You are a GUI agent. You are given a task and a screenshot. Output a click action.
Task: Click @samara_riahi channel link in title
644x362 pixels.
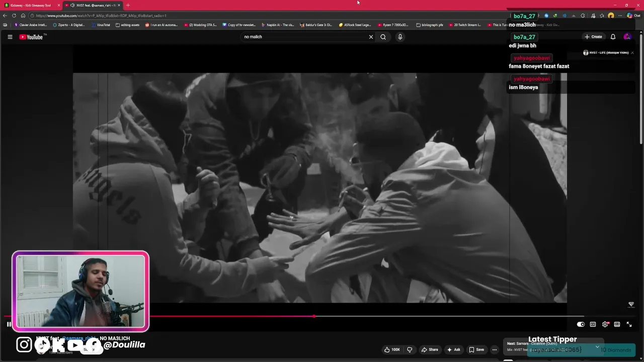[x=79, y=338]
